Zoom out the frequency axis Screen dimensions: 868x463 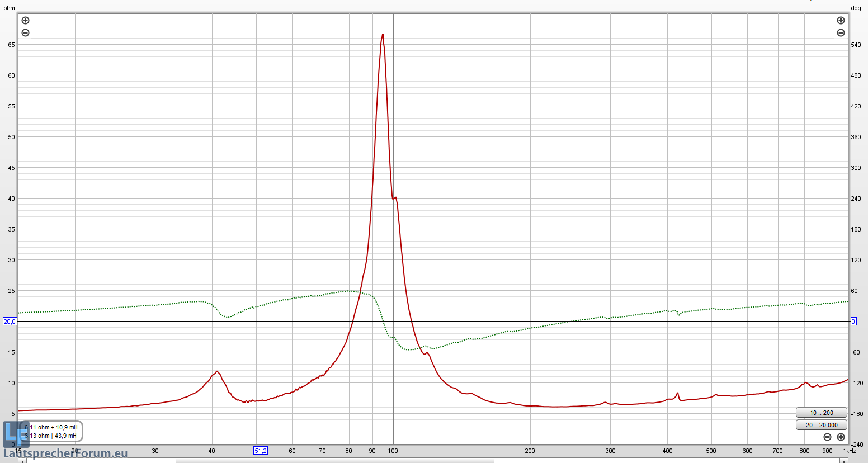(827, 437)
